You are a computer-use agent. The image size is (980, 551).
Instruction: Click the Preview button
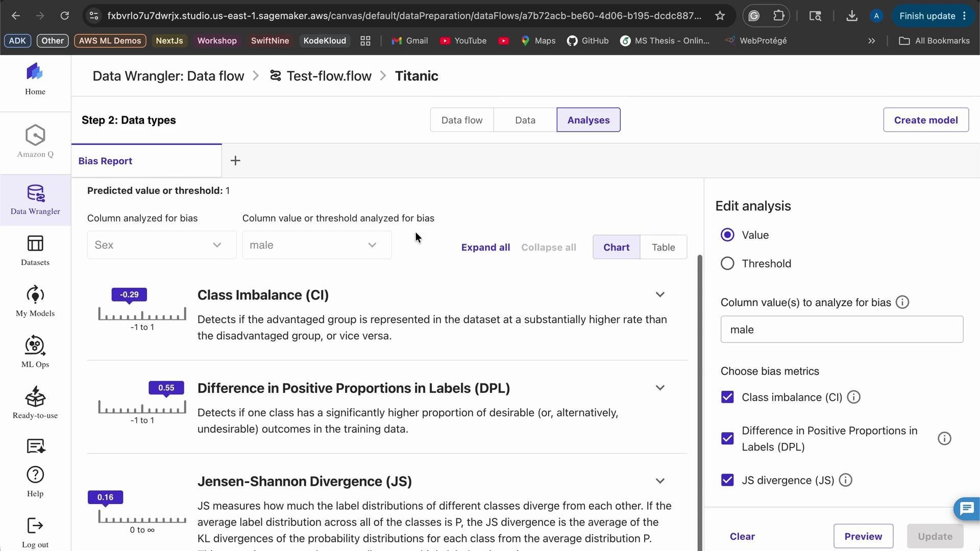point(863,536)
